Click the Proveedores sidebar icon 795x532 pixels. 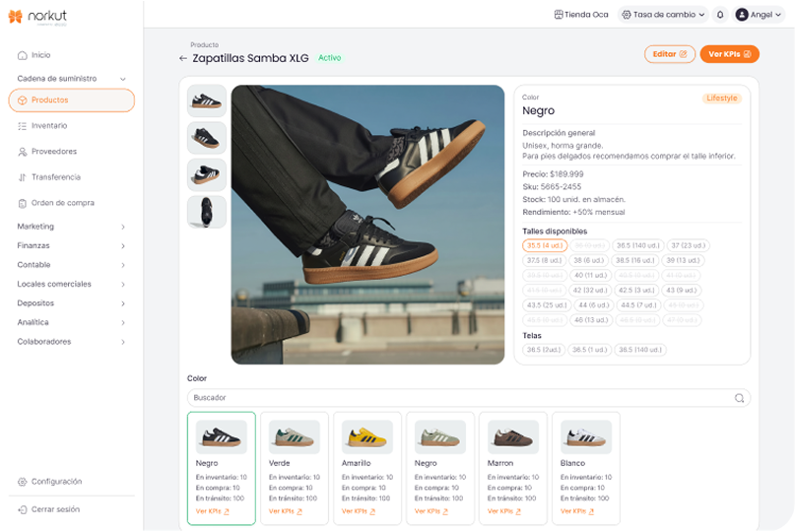[23, 152]
